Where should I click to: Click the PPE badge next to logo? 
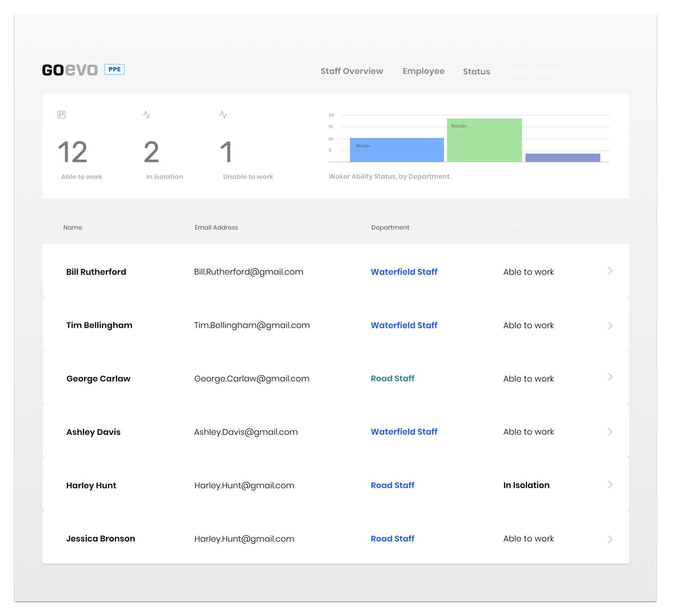point(114,69)
